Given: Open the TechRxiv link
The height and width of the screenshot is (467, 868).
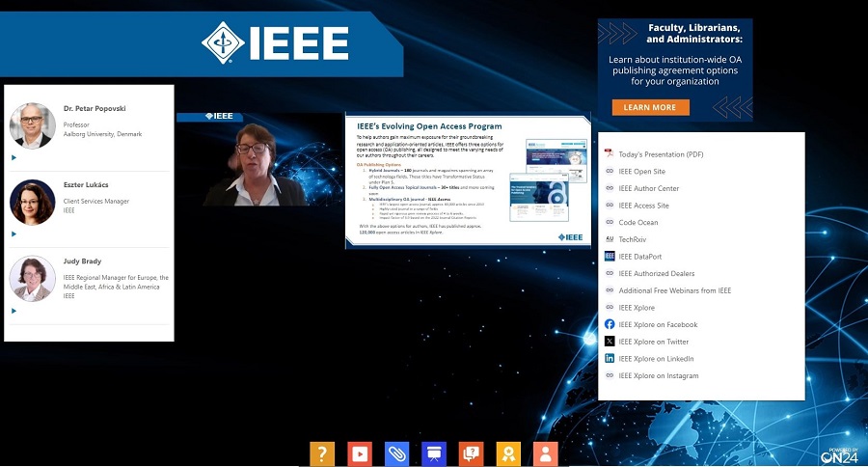Looking at the screenshot, I should 632,239.
